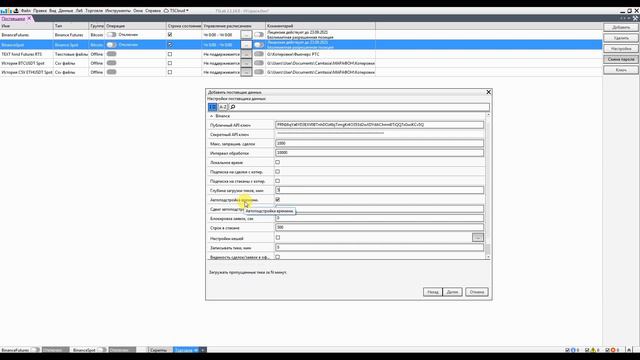Open the Правка menu
Viewport: 640px width, 360px height.
[x=40, y=11]
